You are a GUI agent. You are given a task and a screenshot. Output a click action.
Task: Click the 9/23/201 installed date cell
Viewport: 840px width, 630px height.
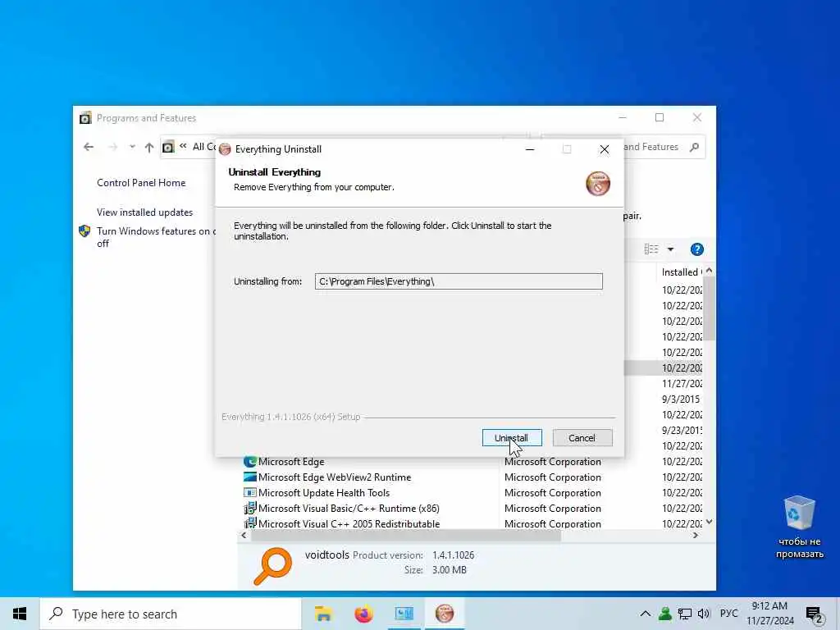(x=682, y=430)
